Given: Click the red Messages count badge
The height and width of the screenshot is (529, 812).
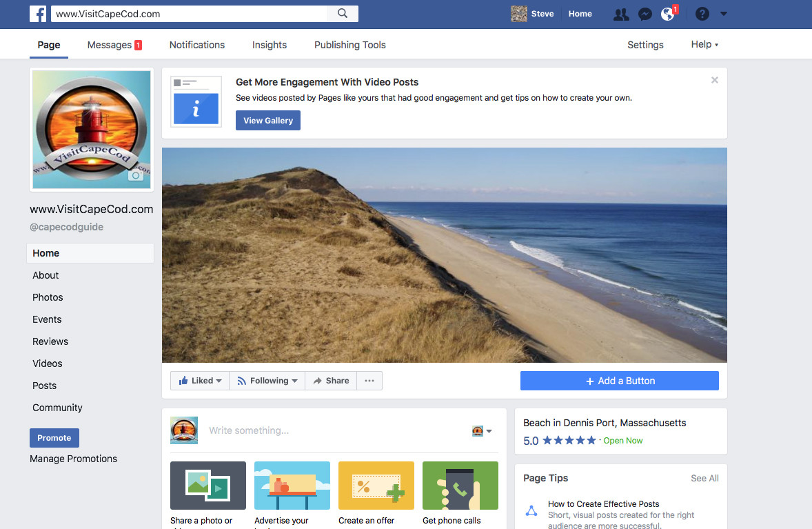Looking at the screenshot, I should point(139,45).
